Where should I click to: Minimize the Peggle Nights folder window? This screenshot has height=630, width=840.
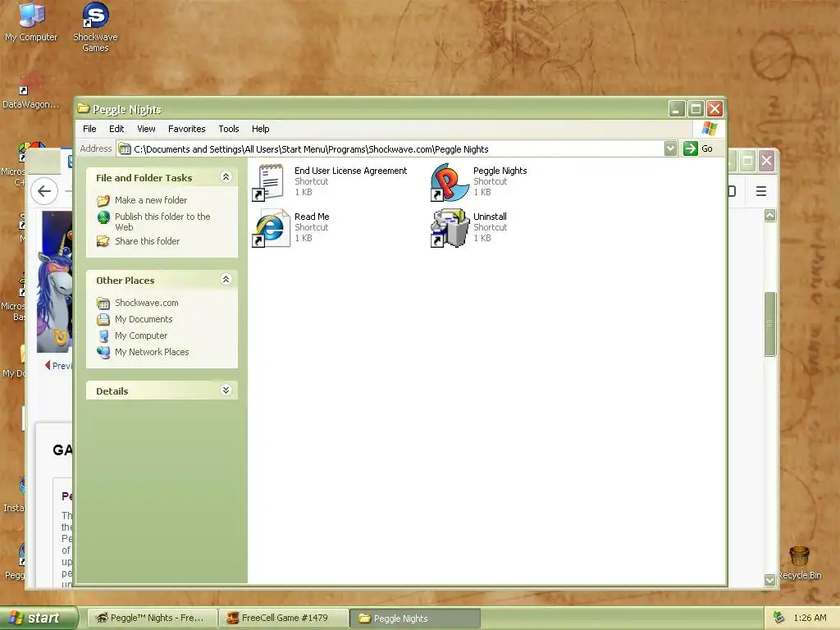677,109
